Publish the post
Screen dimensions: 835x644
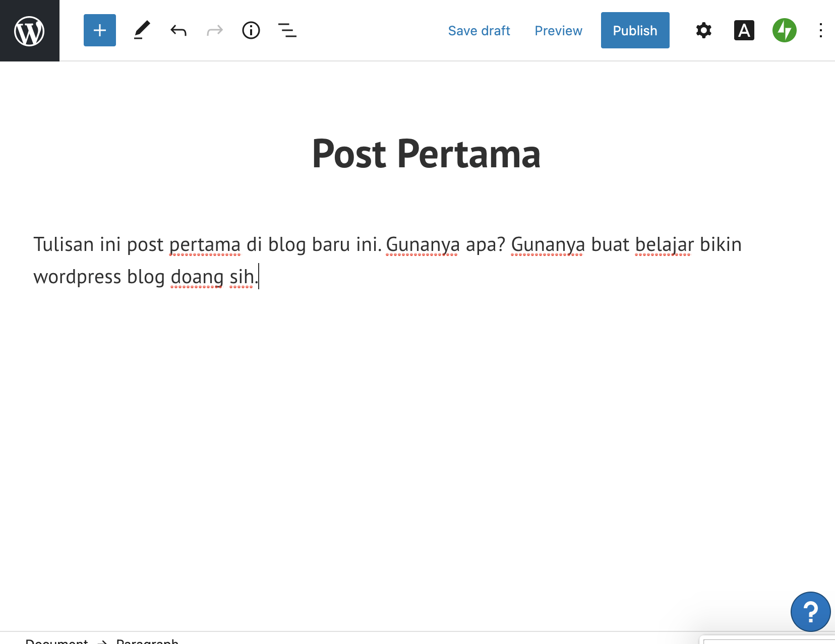coord(635,30)
